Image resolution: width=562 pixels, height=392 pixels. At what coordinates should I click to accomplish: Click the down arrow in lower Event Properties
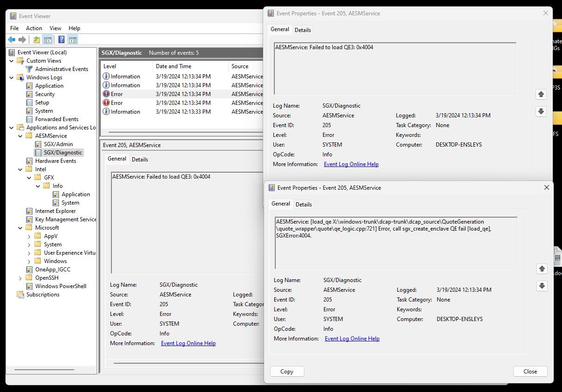click(542, 286)
